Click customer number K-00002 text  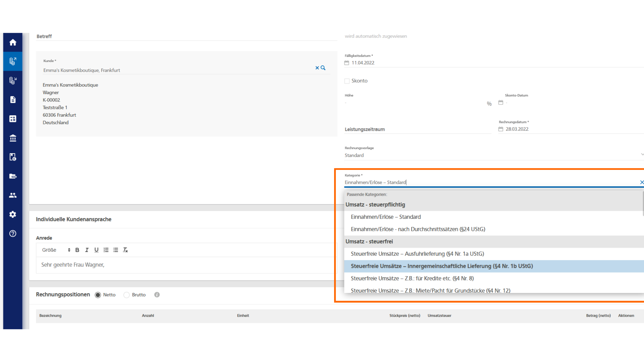(51, 100)
